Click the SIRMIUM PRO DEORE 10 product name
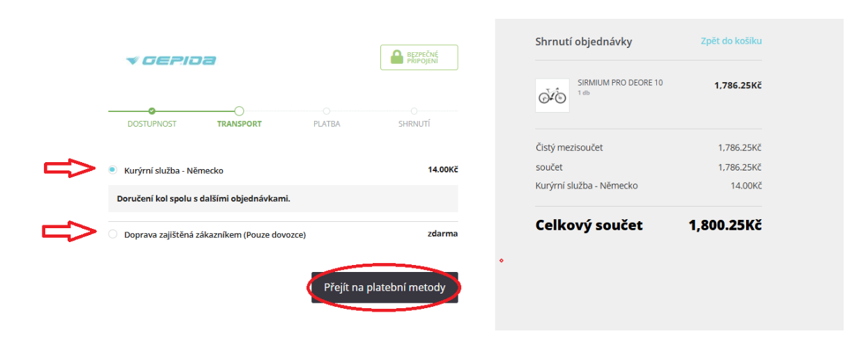868x352 pixels. pyautogui.click(x=620, y=83)
